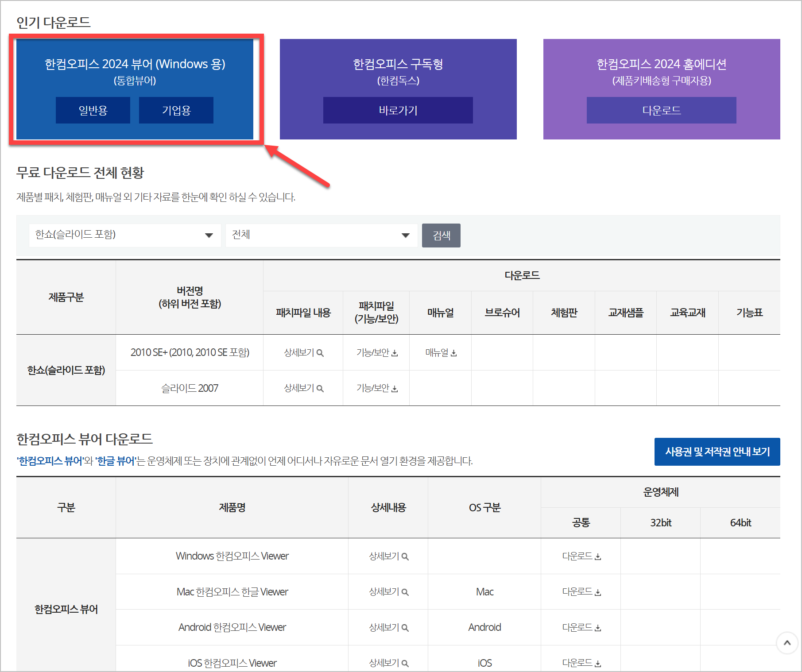Download 매뉴얼 for 2010 SE+
The height and width of the screenshot is (672, 802).
[x=441, y=353]
